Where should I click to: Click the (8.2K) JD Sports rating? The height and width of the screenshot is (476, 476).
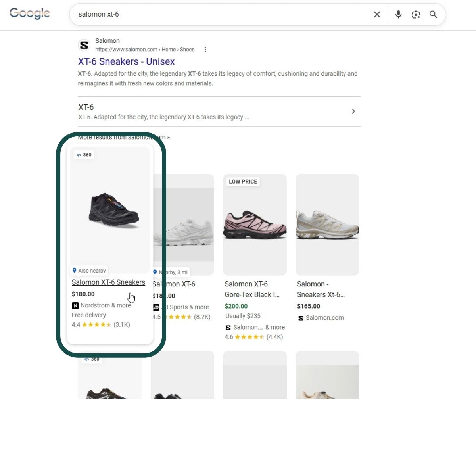tap(202, 317)
